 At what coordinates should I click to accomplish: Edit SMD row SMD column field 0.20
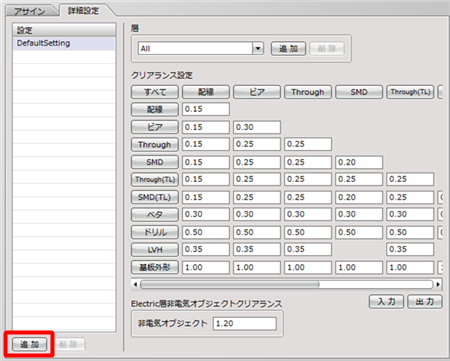coord(359,162)
